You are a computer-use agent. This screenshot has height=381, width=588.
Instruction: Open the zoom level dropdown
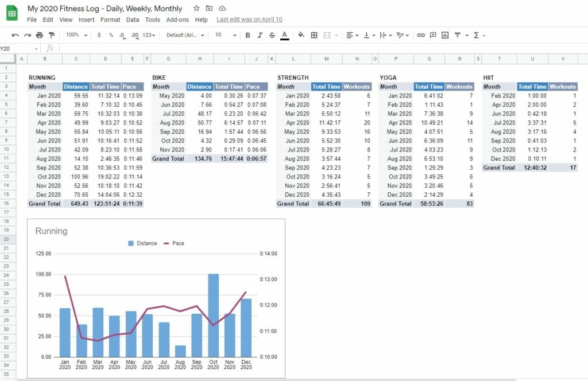76,35
